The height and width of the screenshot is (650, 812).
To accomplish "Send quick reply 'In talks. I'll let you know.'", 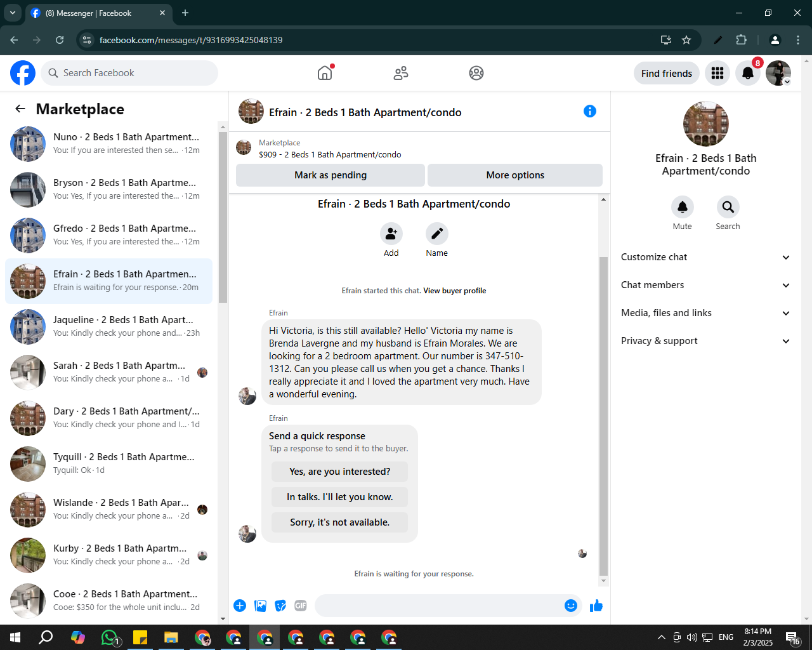I will pyautogui.click(x=340, y=497).
